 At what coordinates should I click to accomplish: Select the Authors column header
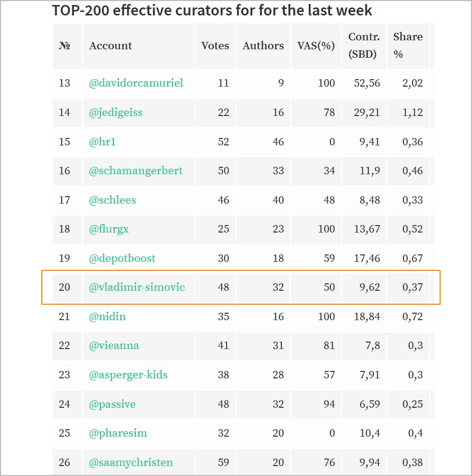[x=263, y=45]
